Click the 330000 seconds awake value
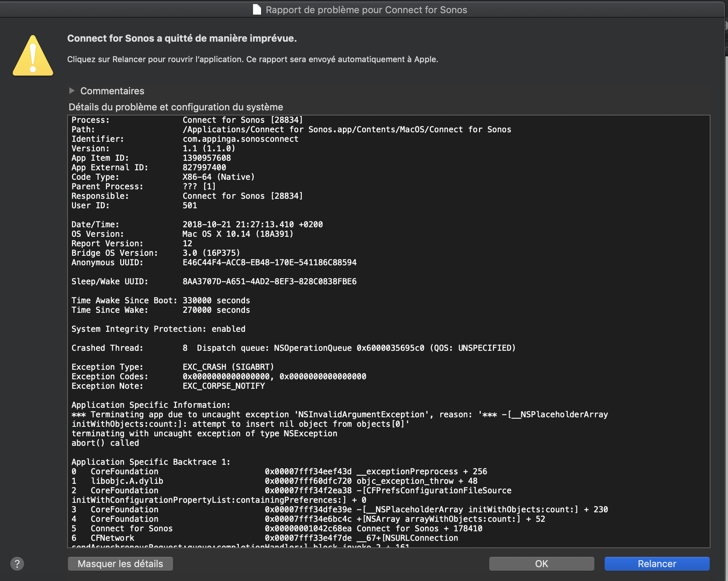The image size is (728, 581). point(216,300)
